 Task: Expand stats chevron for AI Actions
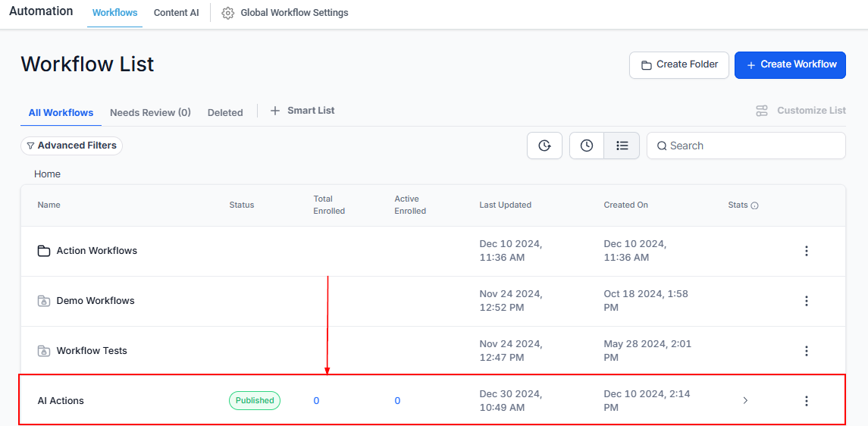pos(745,401)
